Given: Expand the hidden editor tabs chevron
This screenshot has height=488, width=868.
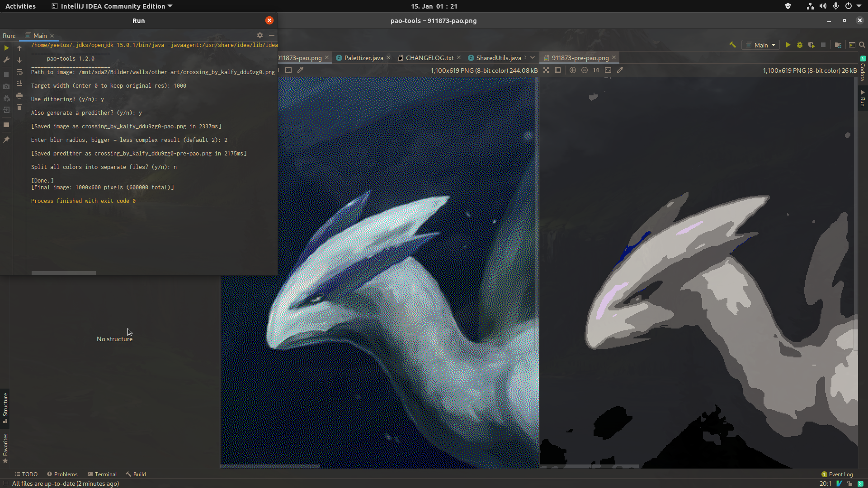Looking at the screenshot, I should 533,57.
